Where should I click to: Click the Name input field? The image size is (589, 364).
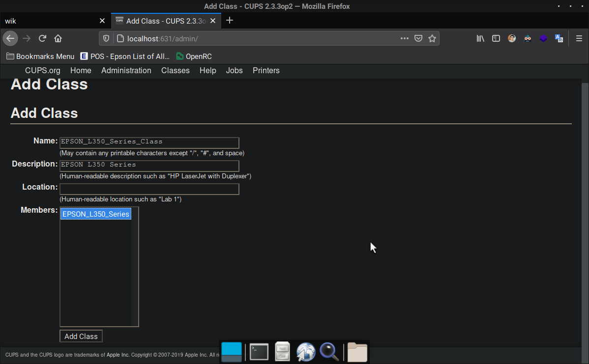(x=149, y=142)
